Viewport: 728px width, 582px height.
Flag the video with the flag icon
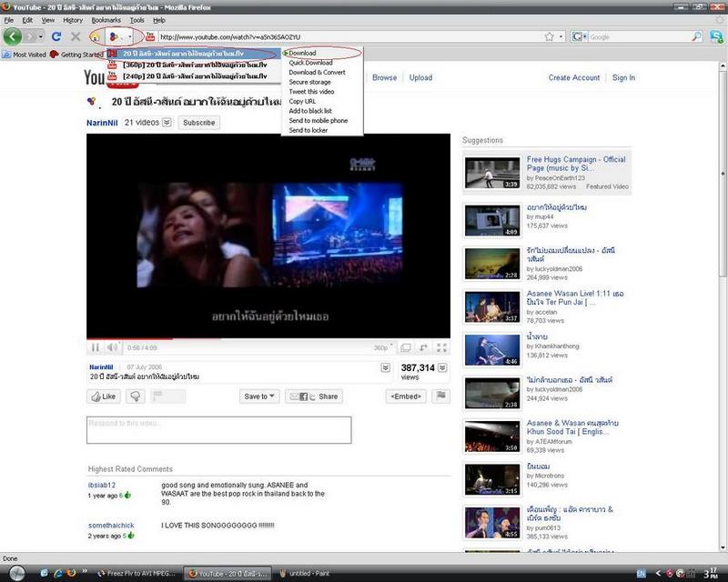tap(441, 396)
